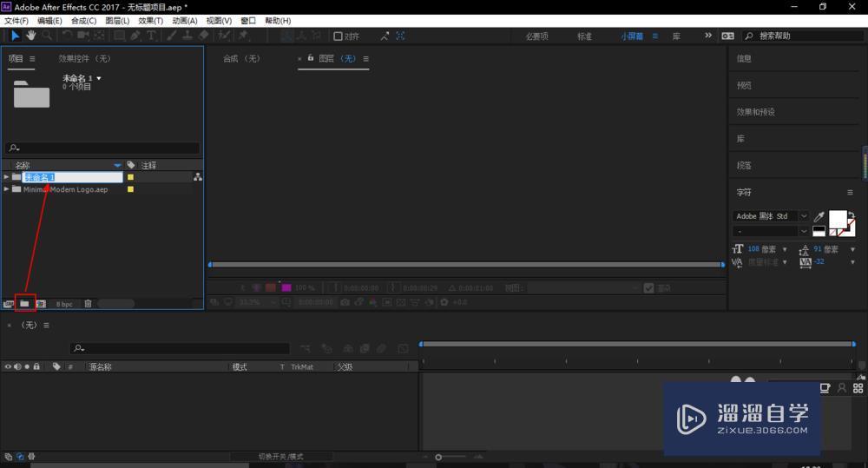Screen dimensions: 868x468
Task: Open font size 108 像素 dropdown arrow
Action: click(785, 249)
